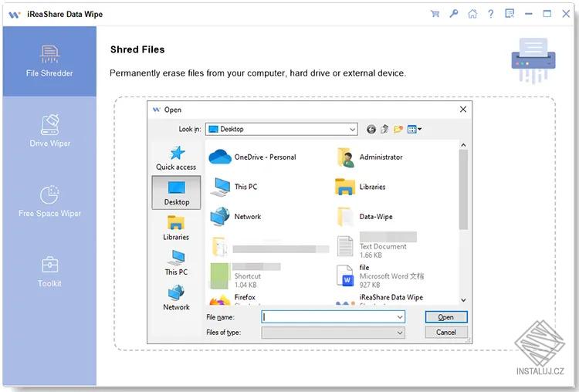Create a new folder
The width and height of the screenshot is (579, 392).
(398, 129)
